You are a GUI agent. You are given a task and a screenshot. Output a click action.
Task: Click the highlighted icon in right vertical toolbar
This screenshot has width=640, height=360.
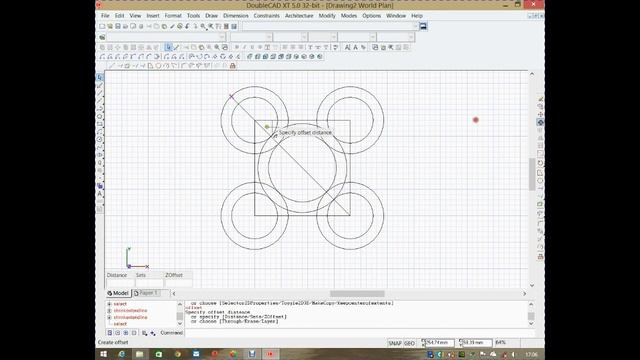540,122
